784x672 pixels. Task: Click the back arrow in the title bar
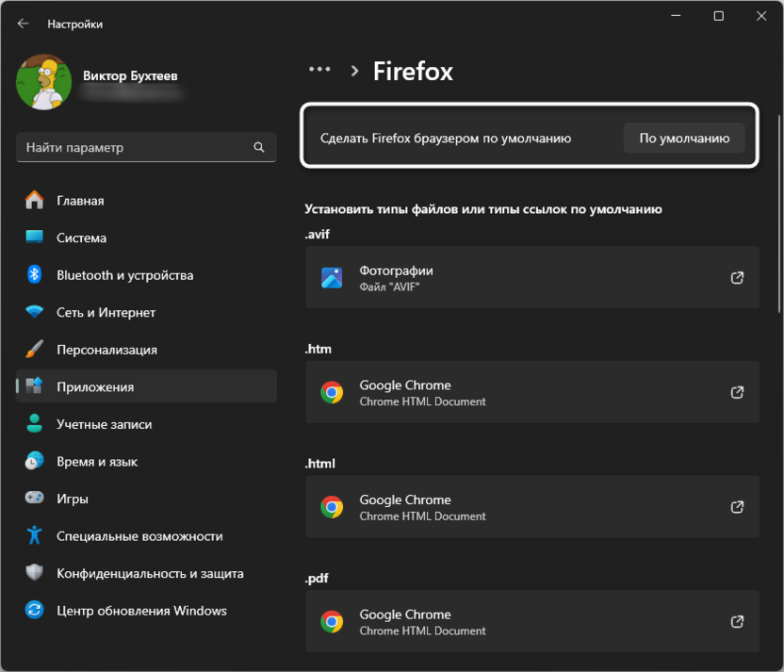(24, 24)
